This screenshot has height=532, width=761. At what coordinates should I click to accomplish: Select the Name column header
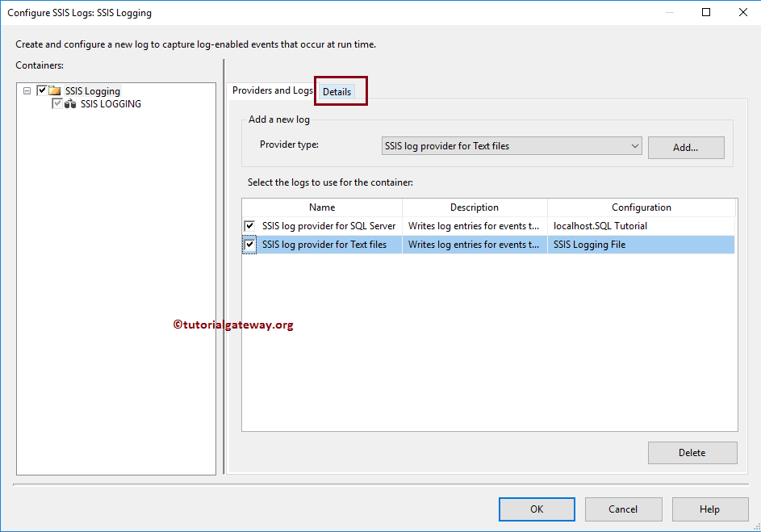[x=321, y=207]
